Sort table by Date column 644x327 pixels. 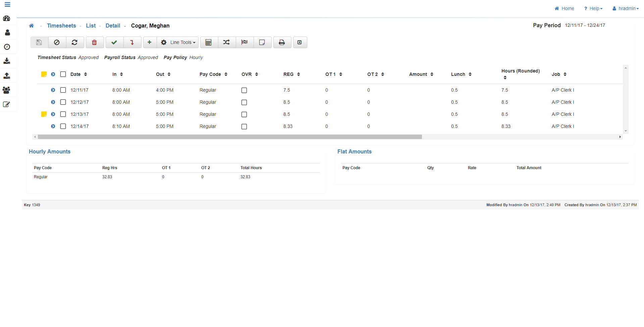pyautogui.click(x=79, y=74)
